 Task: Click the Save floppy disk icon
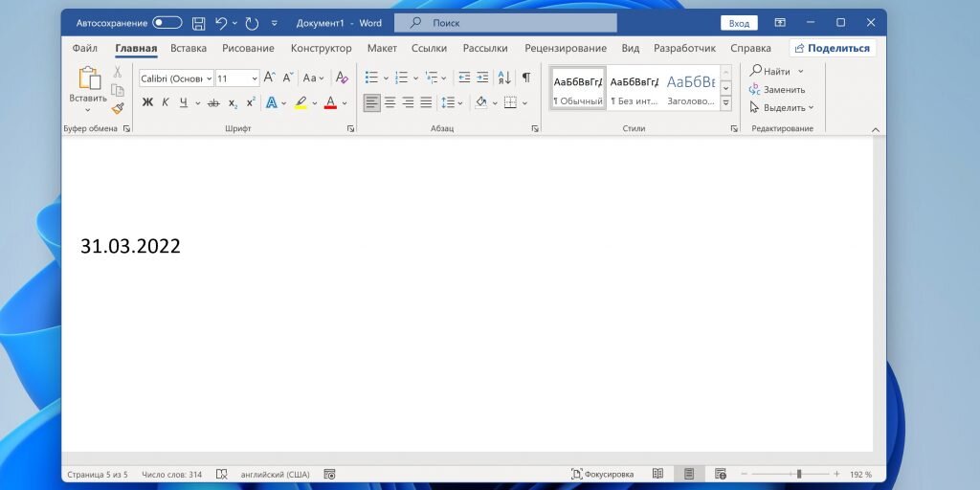pyautogui.click(x=199, y=23)
